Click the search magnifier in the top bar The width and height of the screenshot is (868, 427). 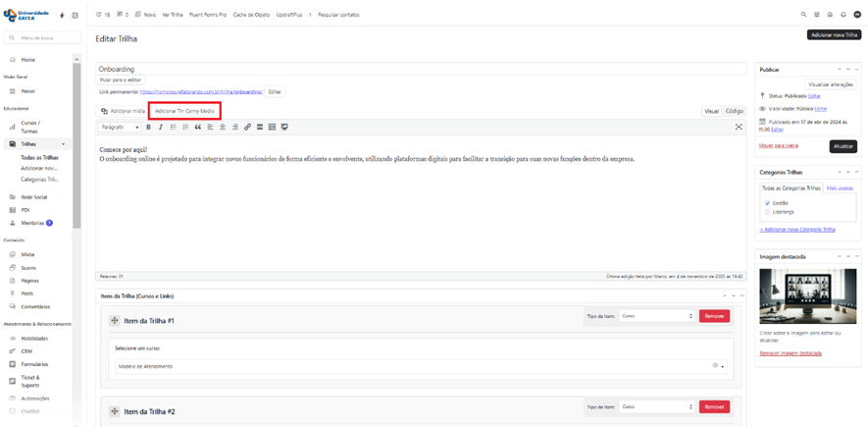[x=804, y=15]
